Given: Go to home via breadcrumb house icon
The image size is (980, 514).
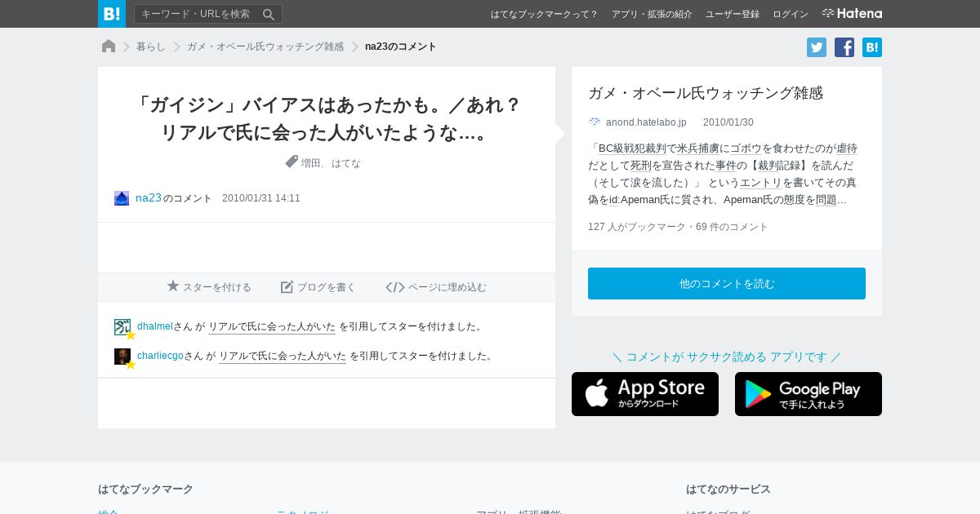Looking at the screenshot, I should pyautogui.click(x=109, y=47).
